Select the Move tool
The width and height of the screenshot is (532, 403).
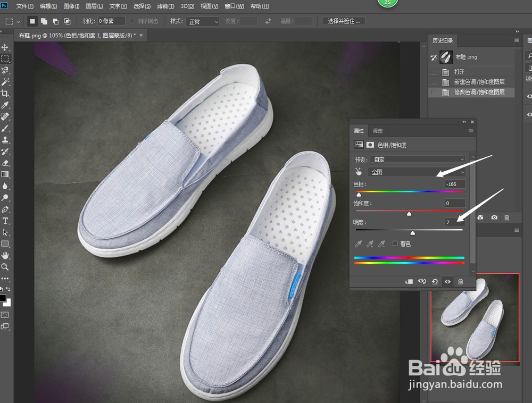point(5,47)
